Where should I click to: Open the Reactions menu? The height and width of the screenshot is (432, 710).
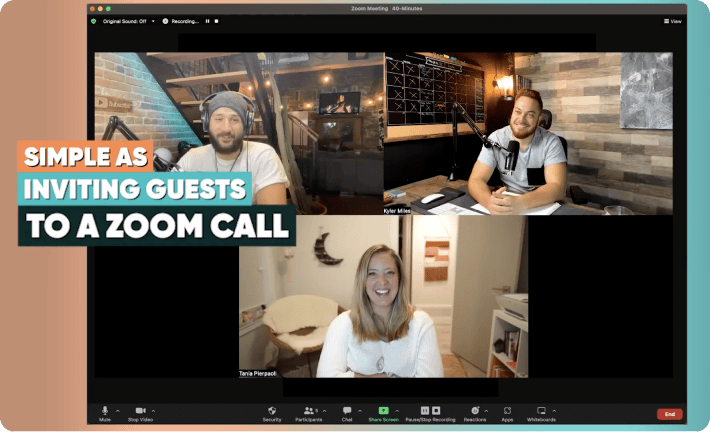(x=475, y=413)
